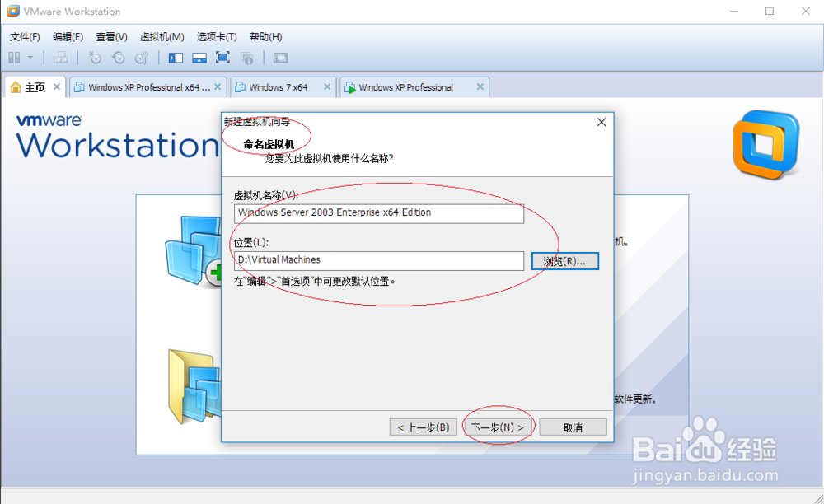824x504 pixels.
Task: Close the Windows XP Professional x64 tab
Action: point(218,86)
